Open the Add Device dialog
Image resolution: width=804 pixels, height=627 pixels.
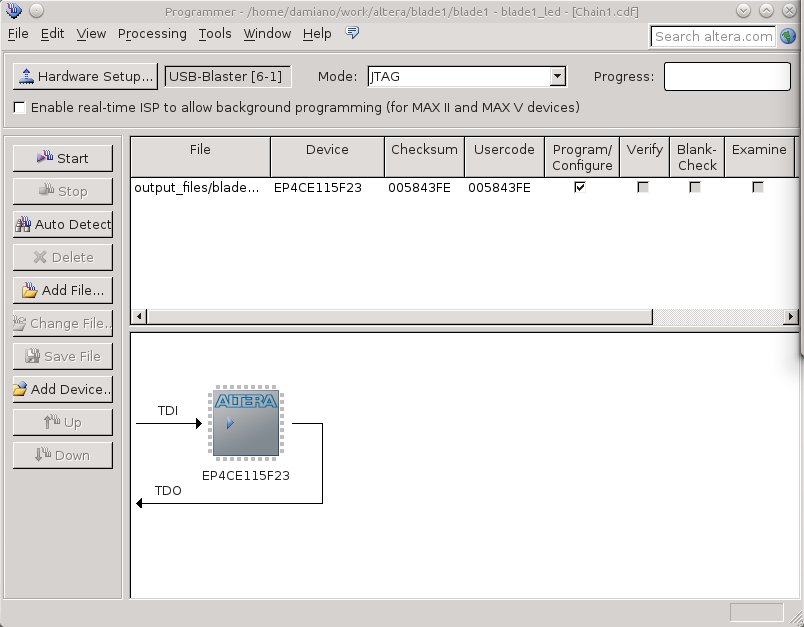[x=63, y=389]
